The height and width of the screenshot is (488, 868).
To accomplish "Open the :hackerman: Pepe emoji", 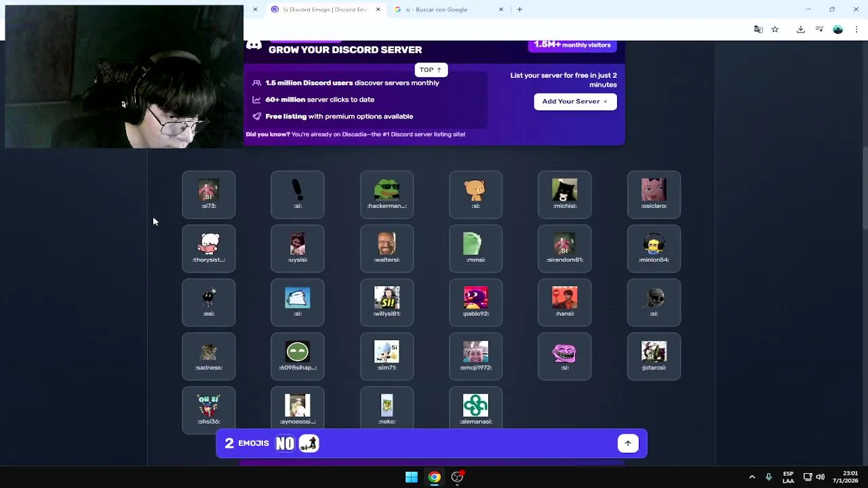I will [x=387, y=195].
